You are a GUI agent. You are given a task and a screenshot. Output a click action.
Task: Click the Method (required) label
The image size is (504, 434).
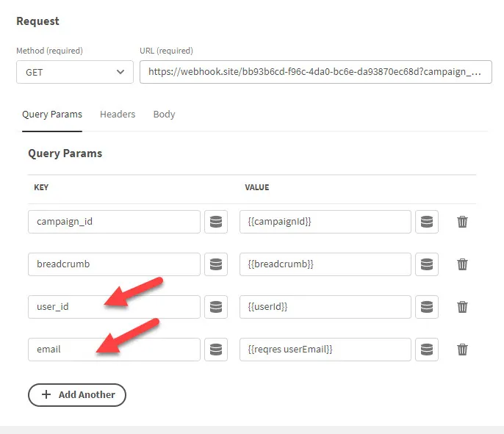tap(49, 51)
